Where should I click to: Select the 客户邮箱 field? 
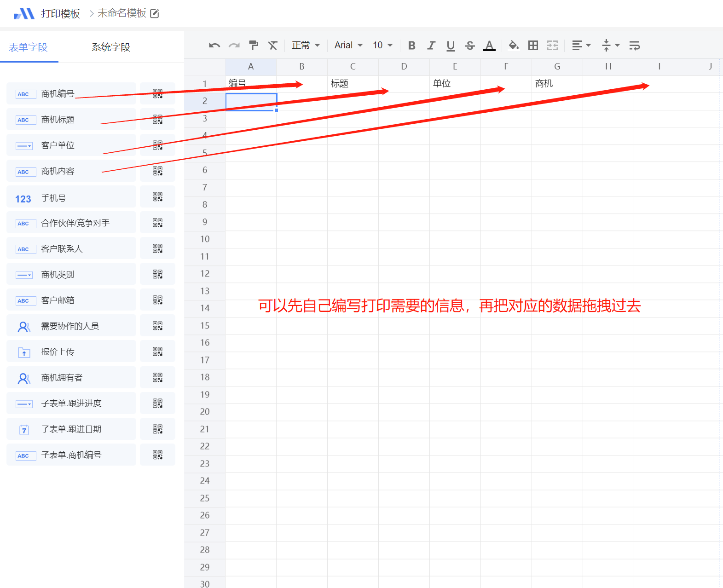tap(71, 300)
